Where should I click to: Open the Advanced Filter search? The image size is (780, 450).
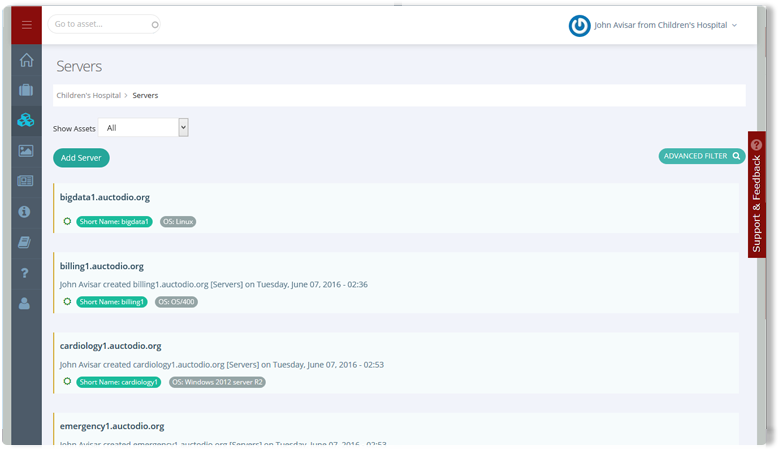tap(701, 156)
